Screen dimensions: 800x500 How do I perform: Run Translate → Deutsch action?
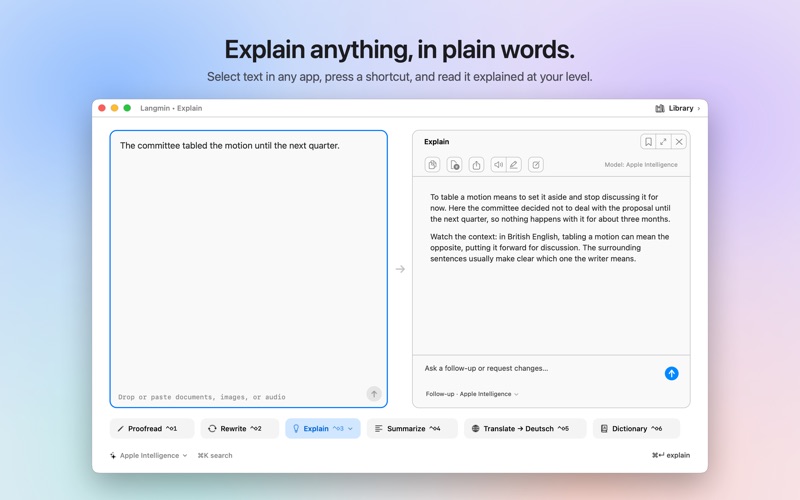point(525,429)
